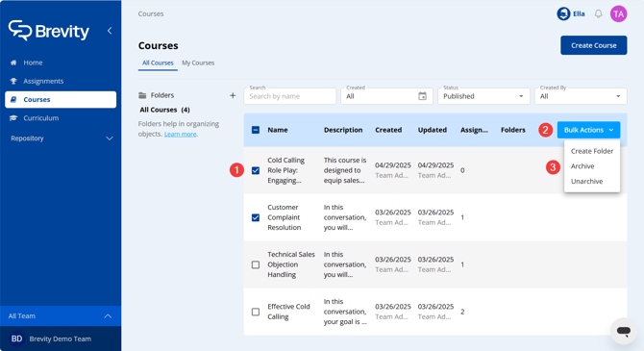This screenshot has height=351, width=644.
Task: Open the Created By dropdown
Action: (581, 96)
